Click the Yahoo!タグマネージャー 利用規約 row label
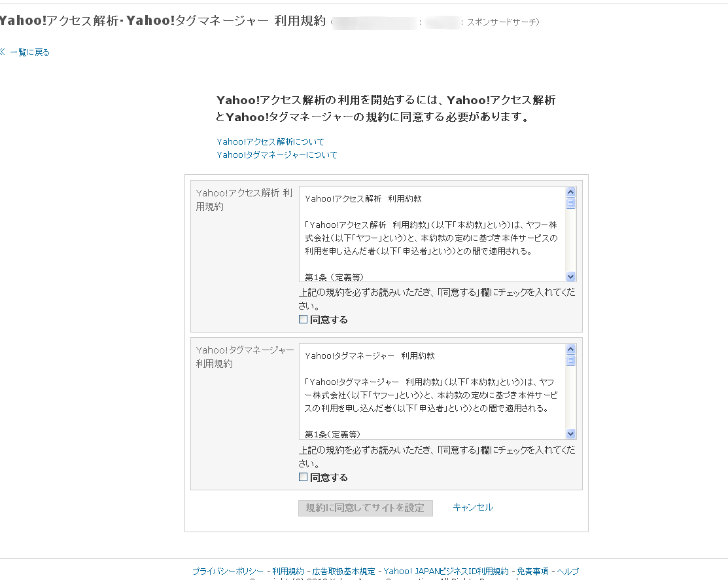Viewport: 728px width, 580px height. [x=245, y=357]
